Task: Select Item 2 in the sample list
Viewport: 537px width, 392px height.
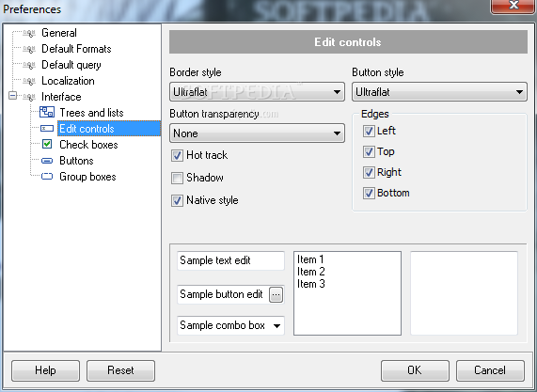Action: click(311, 272)
